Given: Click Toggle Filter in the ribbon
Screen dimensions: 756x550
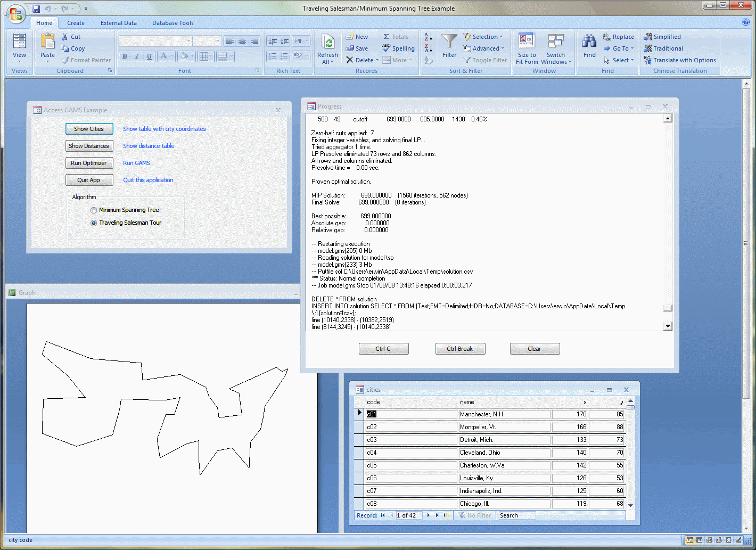Looking at the screenshot, I should click(x=485, y=60).
